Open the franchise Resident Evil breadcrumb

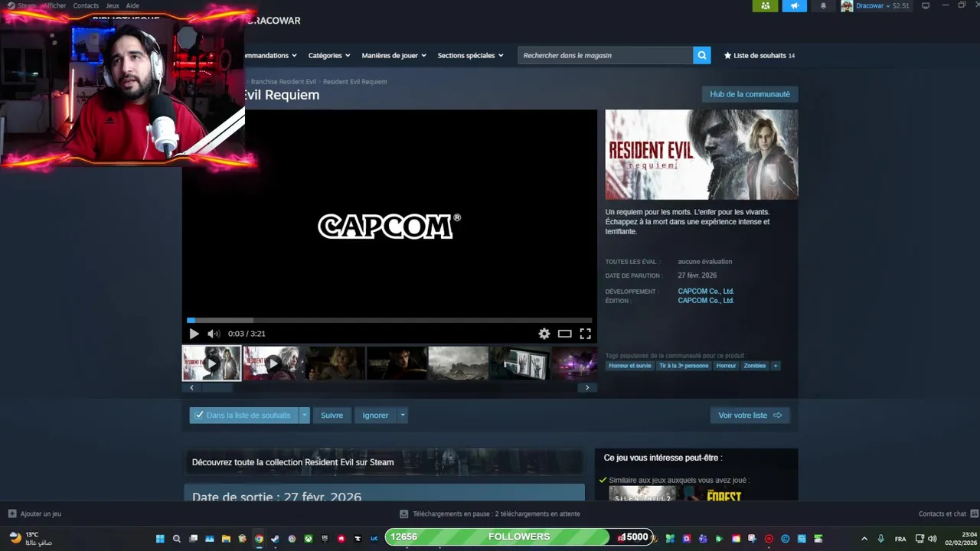(x=283, y=82)
